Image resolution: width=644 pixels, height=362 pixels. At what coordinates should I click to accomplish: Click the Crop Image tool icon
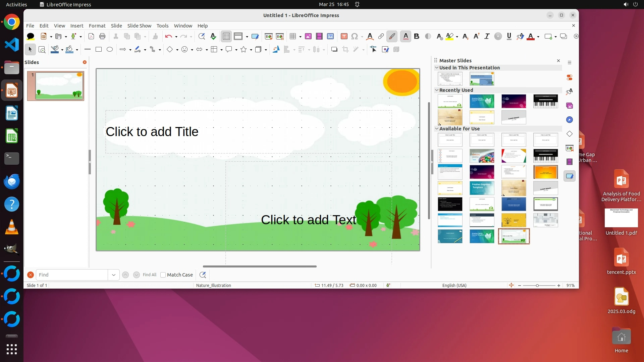345,50
